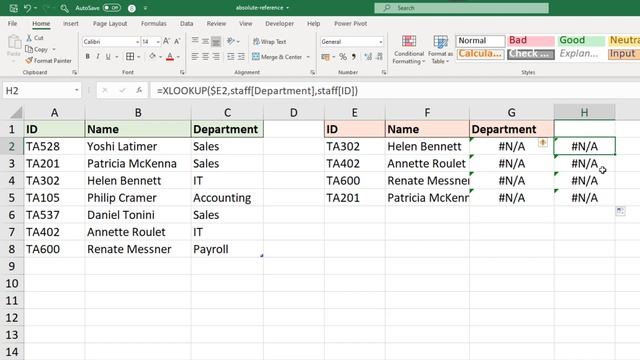Select column H header
Screen dimensions: 640x360
(x=584, y=112)
